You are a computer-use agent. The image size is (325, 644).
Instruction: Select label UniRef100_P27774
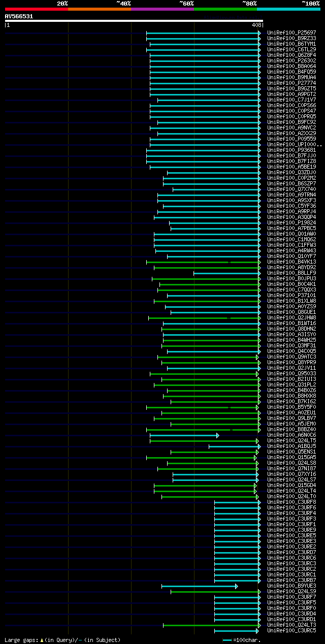tap(291, 83)
